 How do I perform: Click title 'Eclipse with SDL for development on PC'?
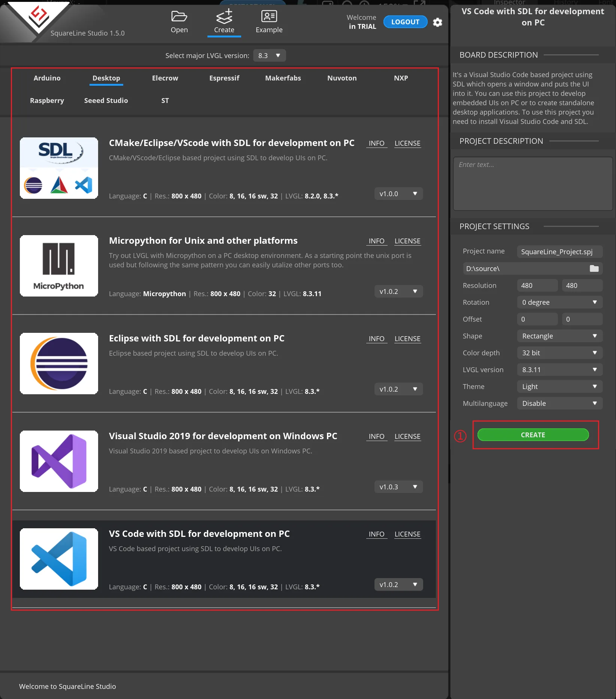pos(197,338)
